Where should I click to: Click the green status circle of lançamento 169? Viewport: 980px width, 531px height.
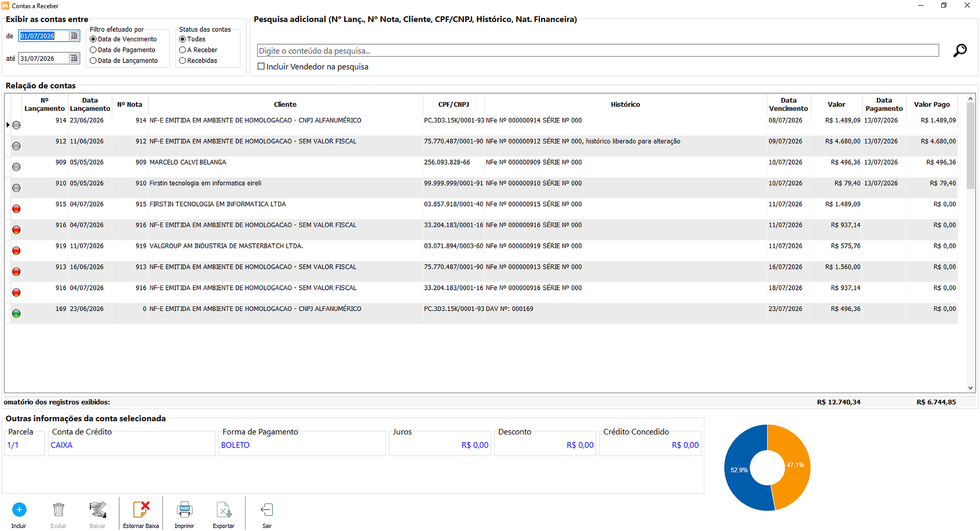coord(16,314)
